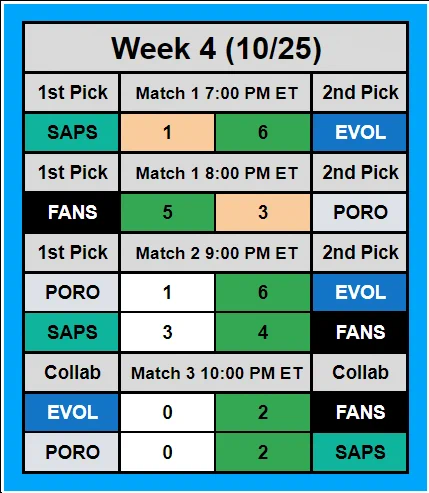Select PORO's peach score 3 cell
Viewport: 429px width, 493px height.
[263, 212]
